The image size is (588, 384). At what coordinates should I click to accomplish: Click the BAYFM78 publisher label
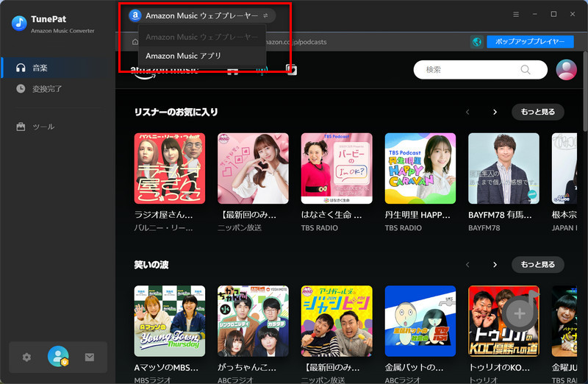pos(484,228)
